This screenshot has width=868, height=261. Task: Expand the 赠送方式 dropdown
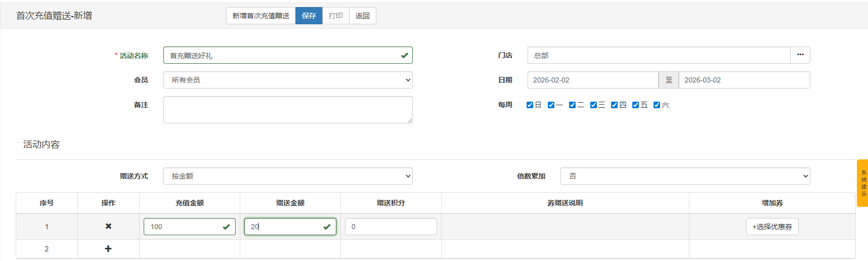287,176
